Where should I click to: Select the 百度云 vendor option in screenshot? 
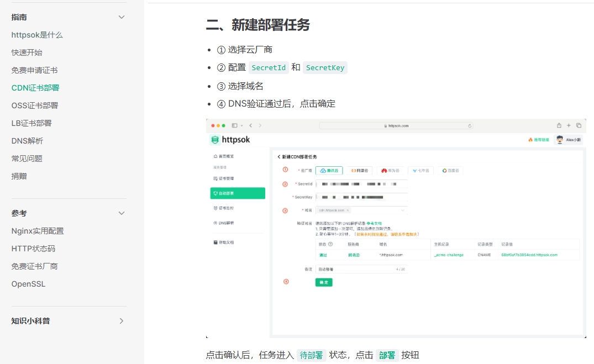450,171
